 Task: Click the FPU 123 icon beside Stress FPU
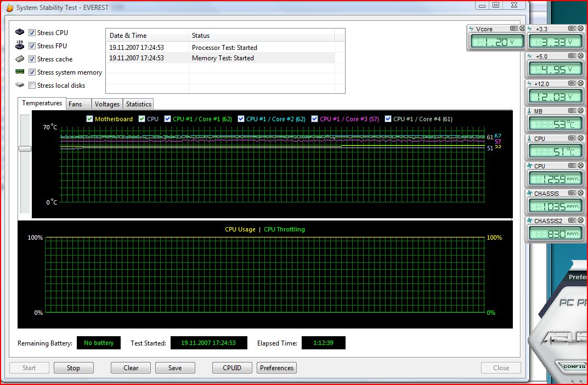coord(20,45)
